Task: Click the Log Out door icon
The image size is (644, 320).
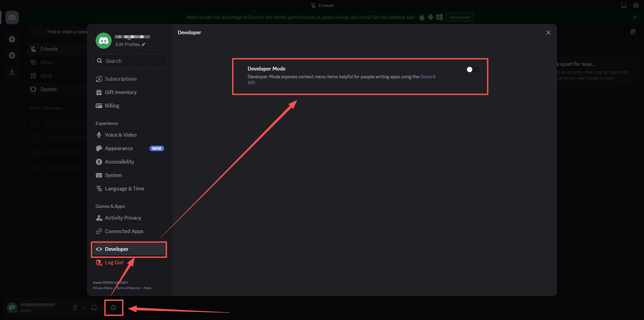Action: (x=99, y=263)
